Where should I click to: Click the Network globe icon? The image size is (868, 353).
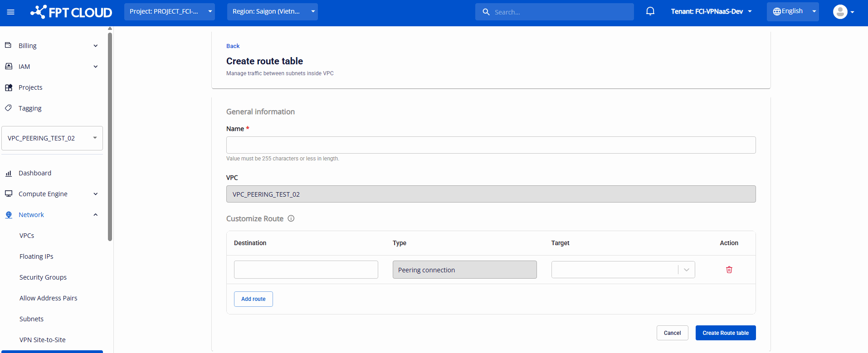click(x=8, y=215)
